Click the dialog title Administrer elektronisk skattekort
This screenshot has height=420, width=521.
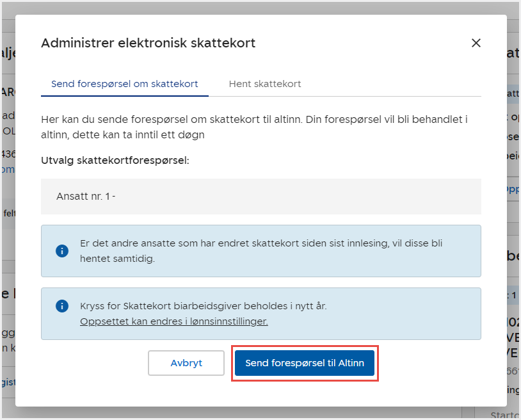point(148,43)
